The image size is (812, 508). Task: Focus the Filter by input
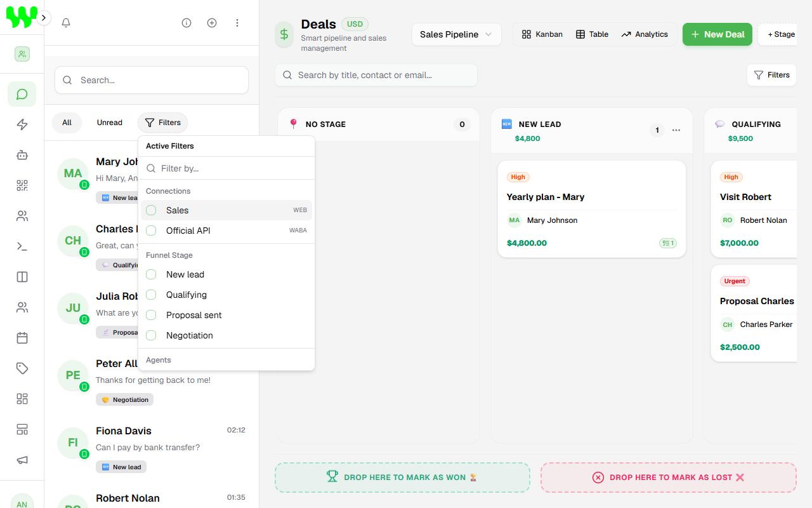226,168
